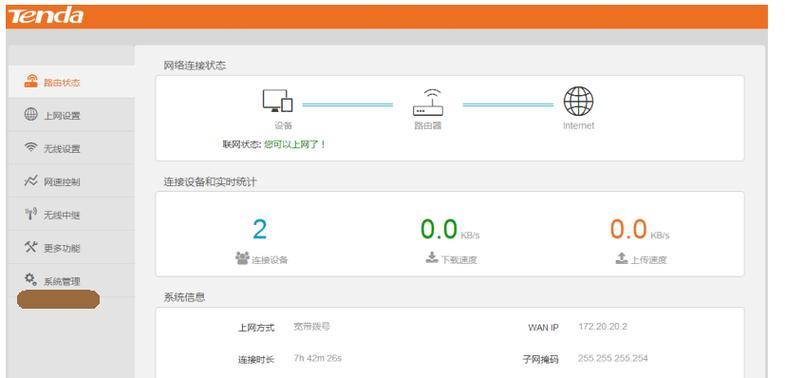Click the 上网方式 label
Image resolution: width=785 pixels, height=378 pixels.
click(x=256, y=328)
